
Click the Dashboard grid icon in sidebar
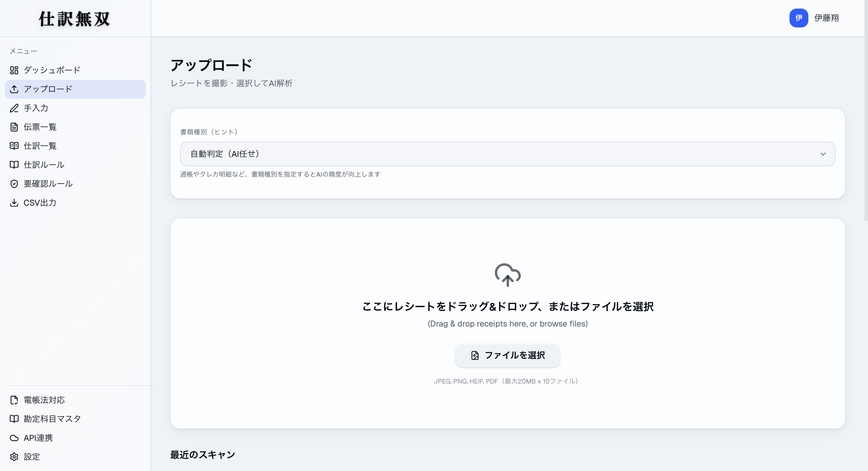(x=14, y=70)
